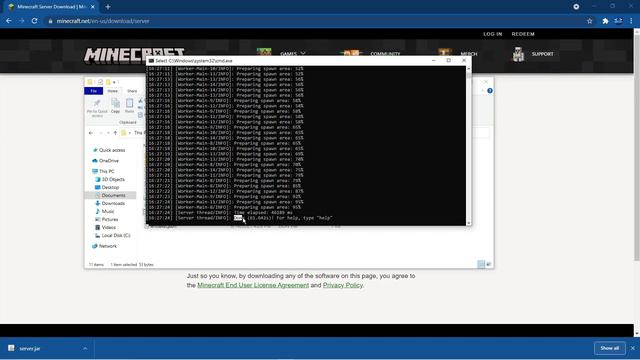Open Chrome's three-dot menu
Viewport: 640px width, 360px height.
pos(631,21)
